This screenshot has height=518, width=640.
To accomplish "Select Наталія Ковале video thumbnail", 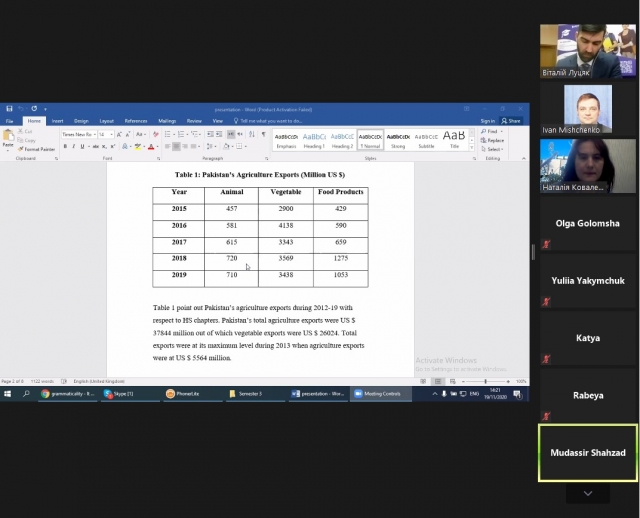I will click(x=587, y=165).
